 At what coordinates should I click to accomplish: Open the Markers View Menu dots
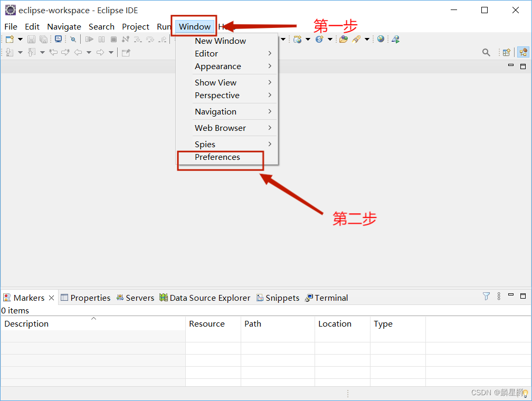tap(499, 296)
